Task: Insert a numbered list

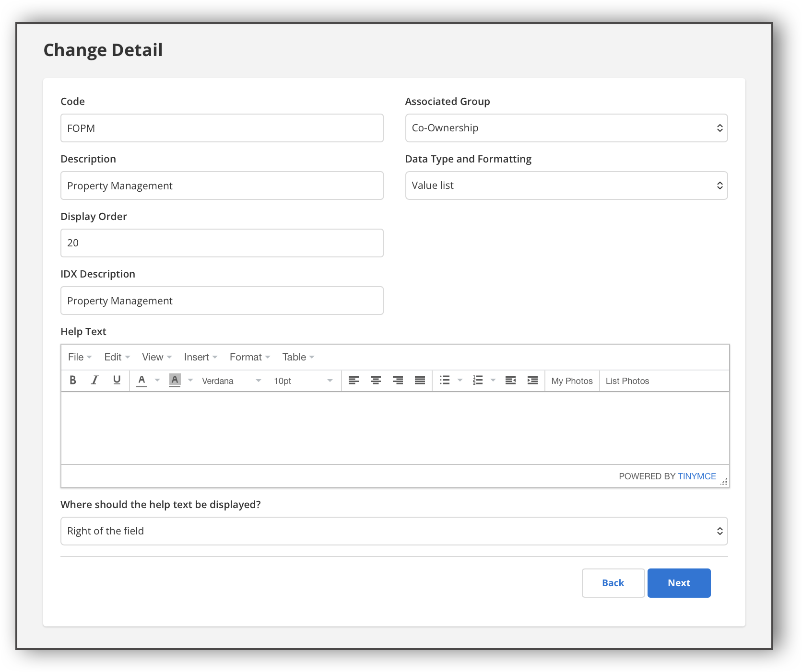Action: [x=478, y=381]
